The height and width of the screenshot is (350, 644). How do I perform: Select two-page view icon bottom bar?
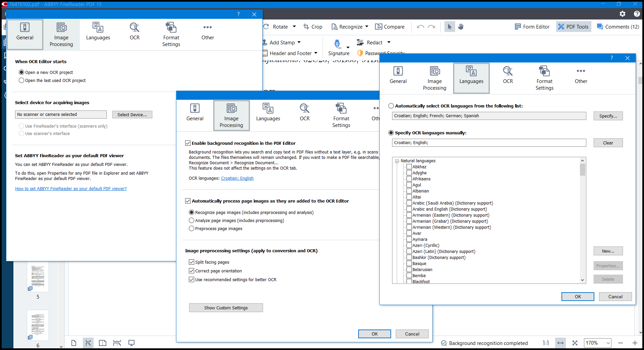(103, 343)
